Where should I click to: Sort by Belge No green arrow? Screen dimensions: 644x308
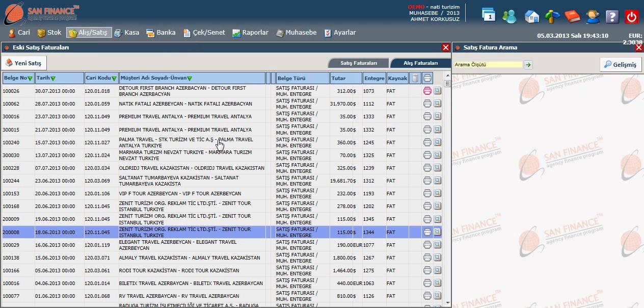pyautogui.click(x=30, y=79)
